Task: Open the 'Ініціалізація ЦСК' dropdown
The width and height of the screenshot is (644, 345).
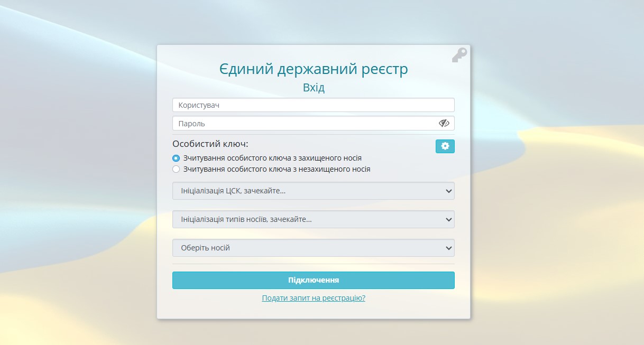Action: [x=314, y=191]
